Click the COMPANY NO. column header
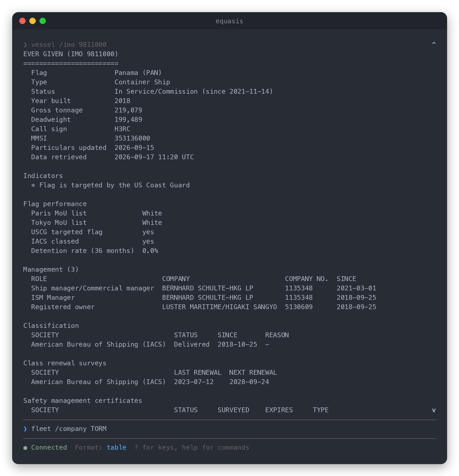This screenshot has width=459, height=476. 307,279
